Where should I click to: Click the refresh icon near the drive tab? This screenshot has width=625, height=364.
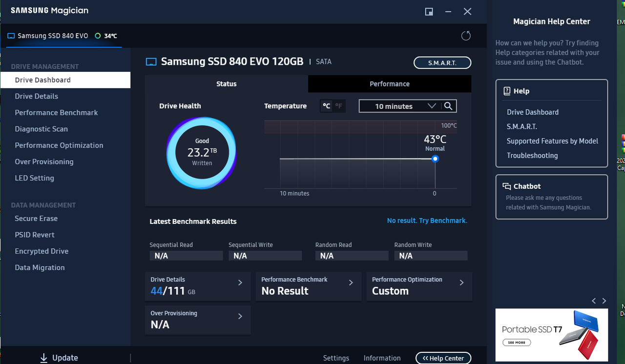coord(466,36)
